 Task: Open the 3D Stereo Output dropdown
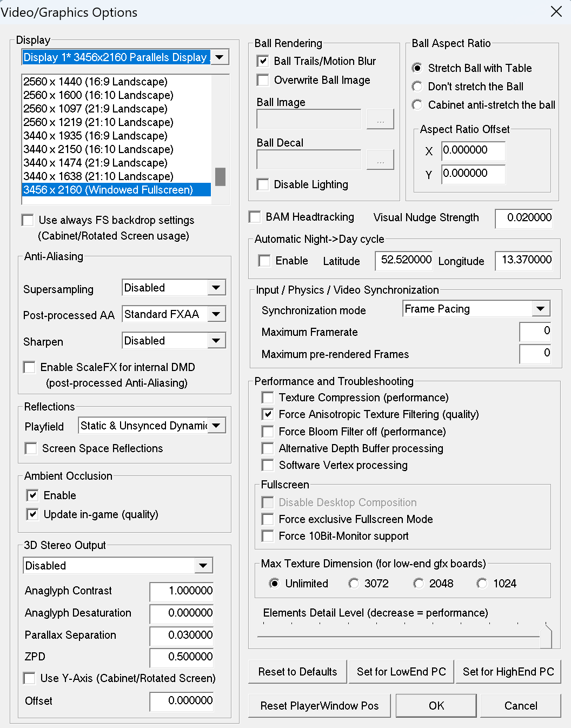[203, 565]
